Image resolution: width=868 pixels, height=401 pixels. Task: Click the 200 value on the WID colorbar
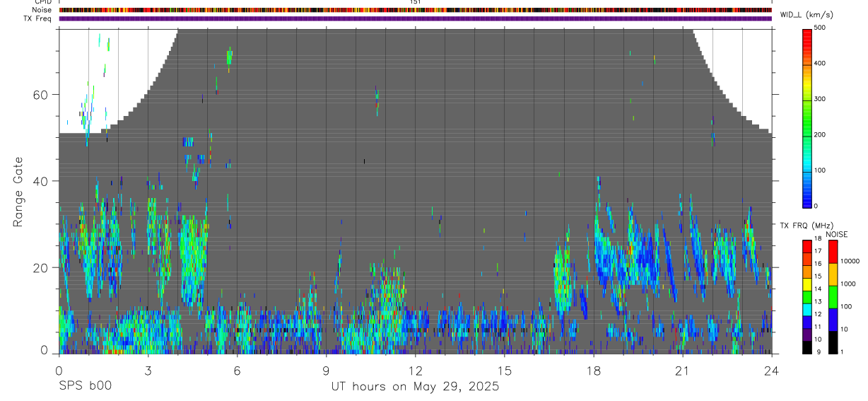click(x=820, y=134)
